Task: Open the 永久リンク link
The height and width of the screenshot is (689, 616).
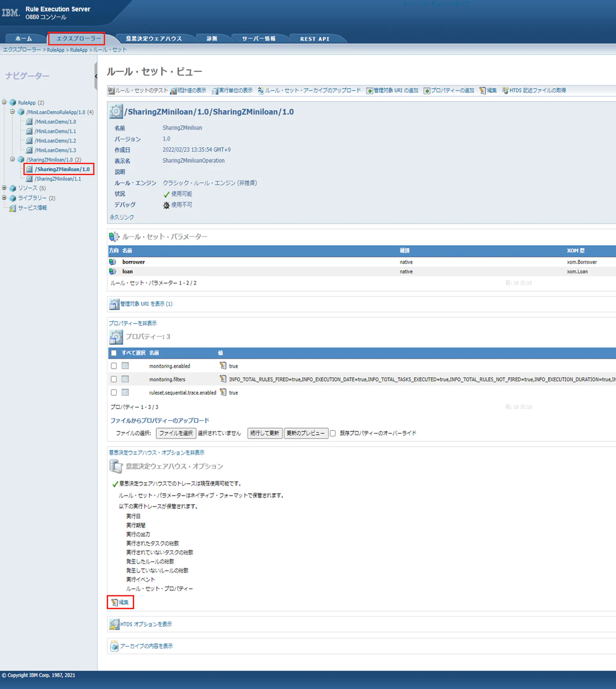Action: point(122,217)
